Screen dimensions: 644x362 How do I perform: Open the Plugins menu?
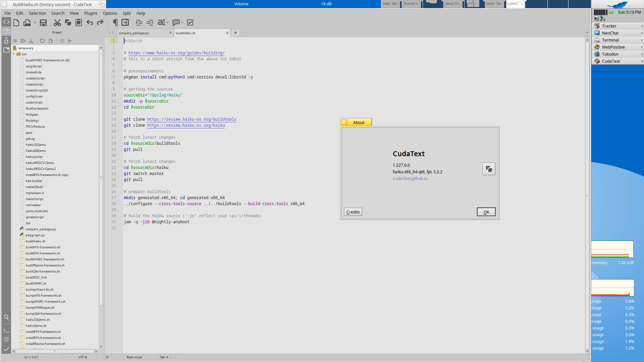tap(91, 13)
